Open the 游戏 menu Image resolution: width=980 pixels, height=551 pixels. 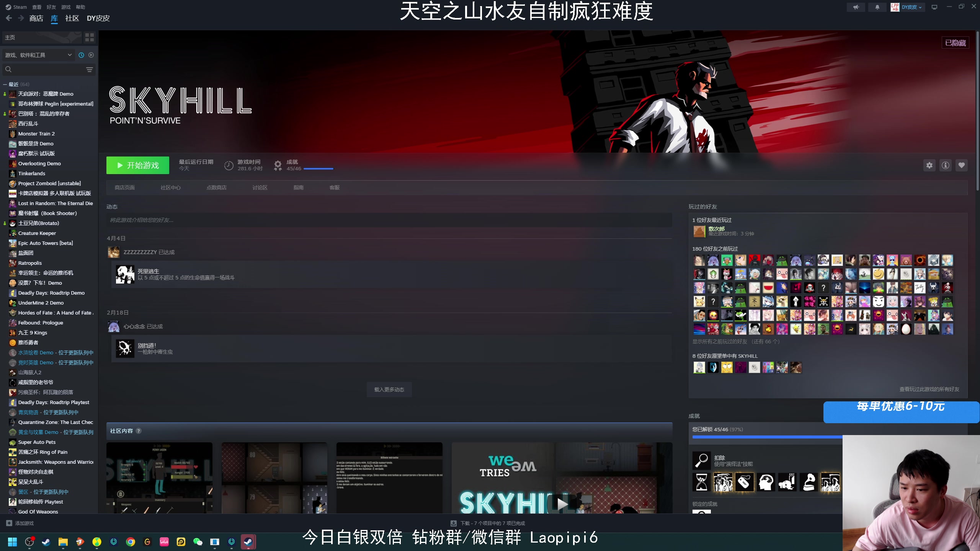pos(66,7)
